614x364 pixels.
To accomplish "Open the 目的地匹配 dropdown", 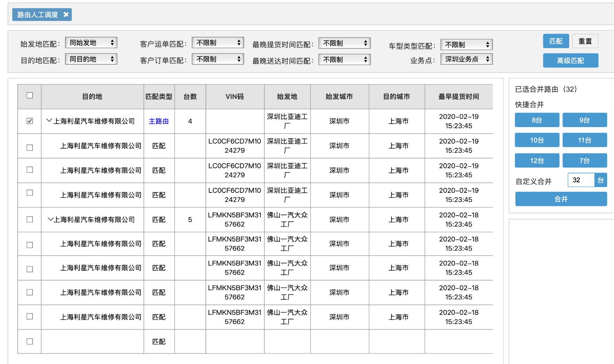I will 91,58.
